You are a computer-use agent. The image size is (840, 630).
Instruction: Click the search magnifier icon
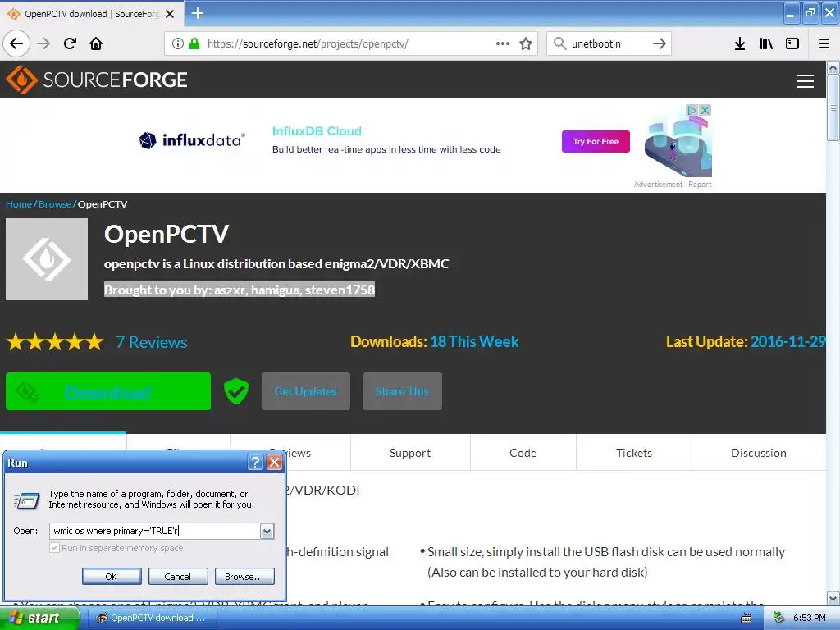[x=559, y=43]
